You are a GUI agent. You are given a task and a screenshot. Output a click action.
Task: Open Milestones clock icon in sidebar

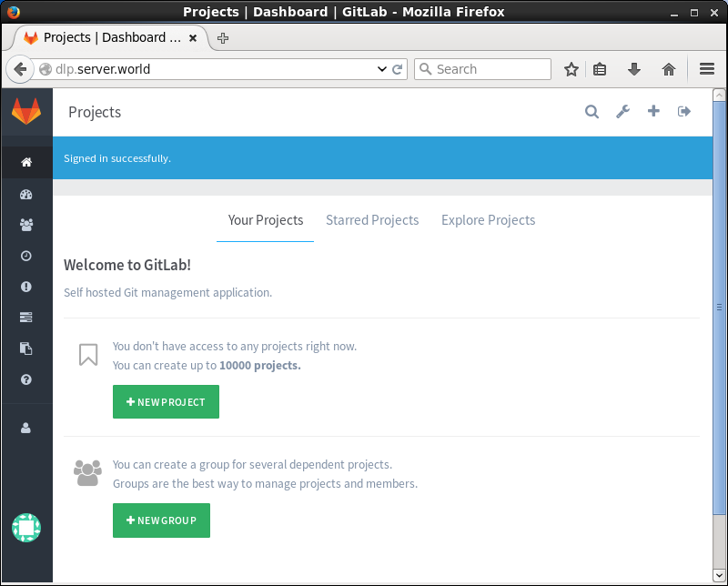(26, 256)
